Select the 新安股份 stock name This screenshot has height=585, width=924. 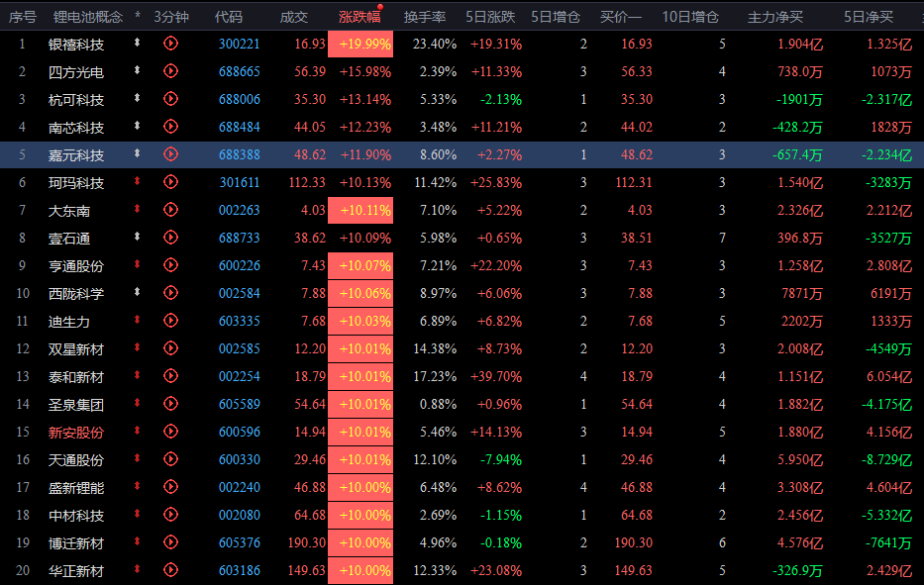pos(76,433)
